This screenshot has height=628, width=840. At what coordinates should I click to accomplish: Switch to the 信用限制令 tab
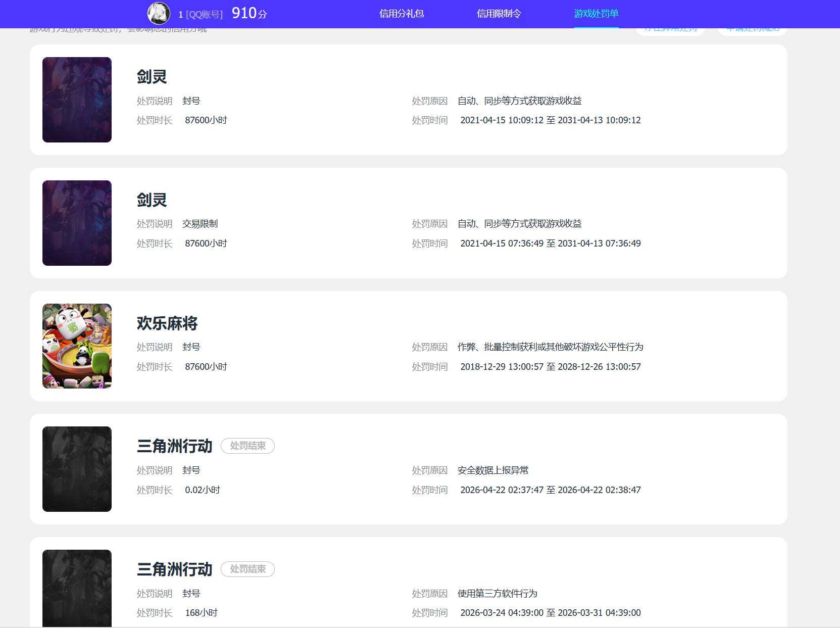pyautogui.click(x=499, y=14)
